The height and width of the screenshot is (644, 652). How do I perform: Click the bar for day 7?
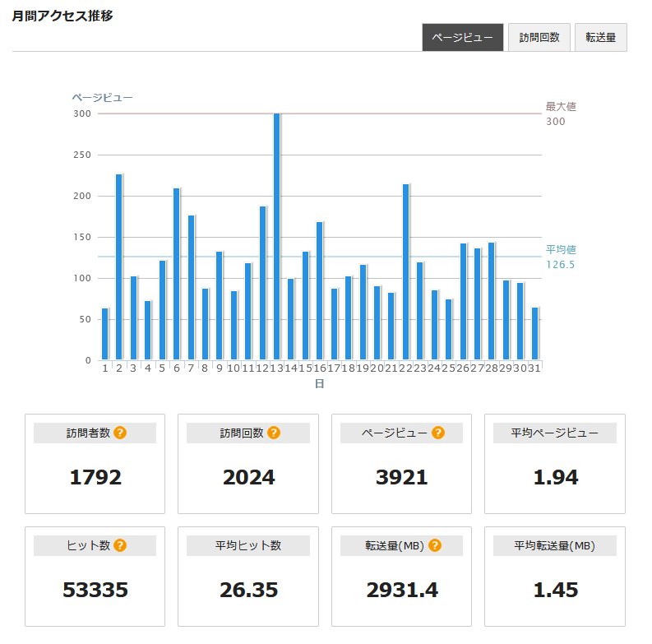coord(191,288)
